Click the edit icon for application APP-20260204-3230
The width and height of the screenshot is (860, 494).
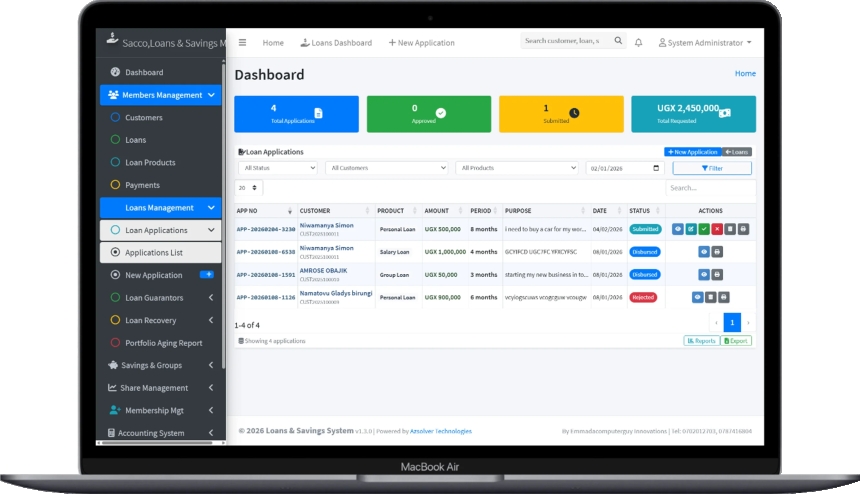pos(691,229)
